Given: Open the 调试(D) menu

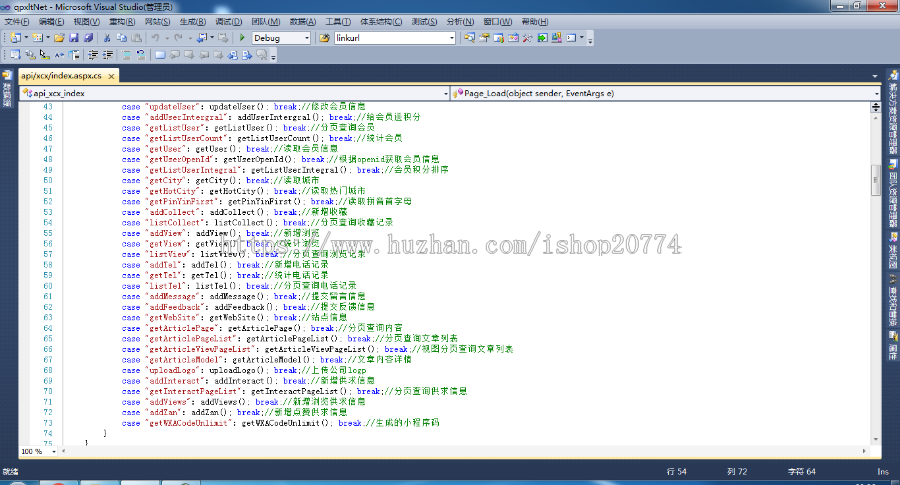Looking at the screenshot, I should click(228, 21).
